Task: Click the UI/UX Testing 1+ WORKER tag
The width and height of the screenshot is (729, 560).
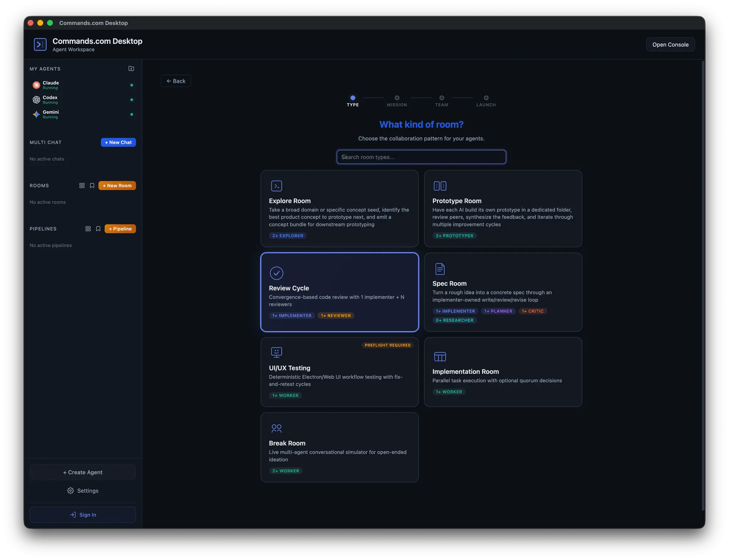Action: (285, 395)
